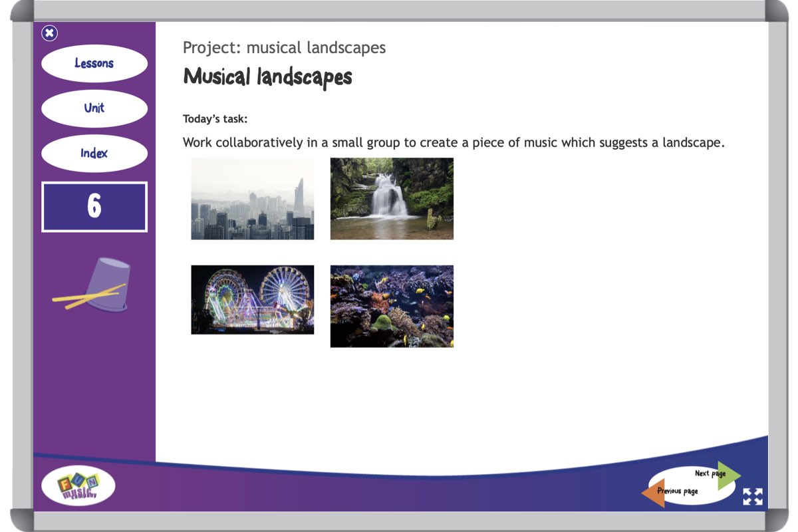Click the 'Work collaboratively' instruction text

click(x=453, y=143)
